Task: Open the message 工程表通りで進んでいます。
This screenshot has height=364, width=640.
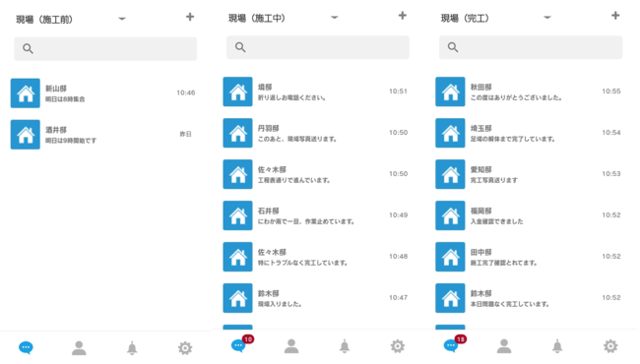Action: point(293,180)
